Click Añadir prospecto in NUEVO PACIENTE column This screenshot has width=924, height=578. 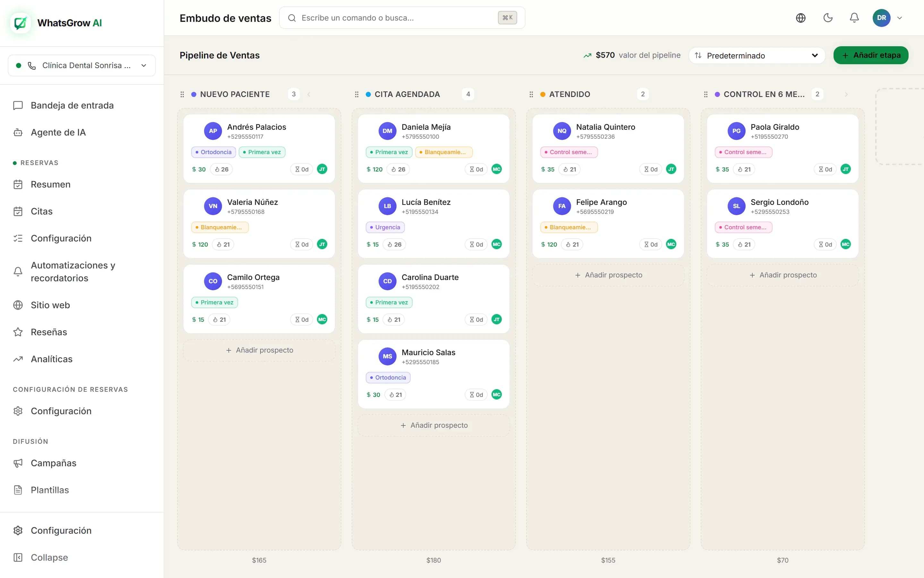[x=259, y=350]
